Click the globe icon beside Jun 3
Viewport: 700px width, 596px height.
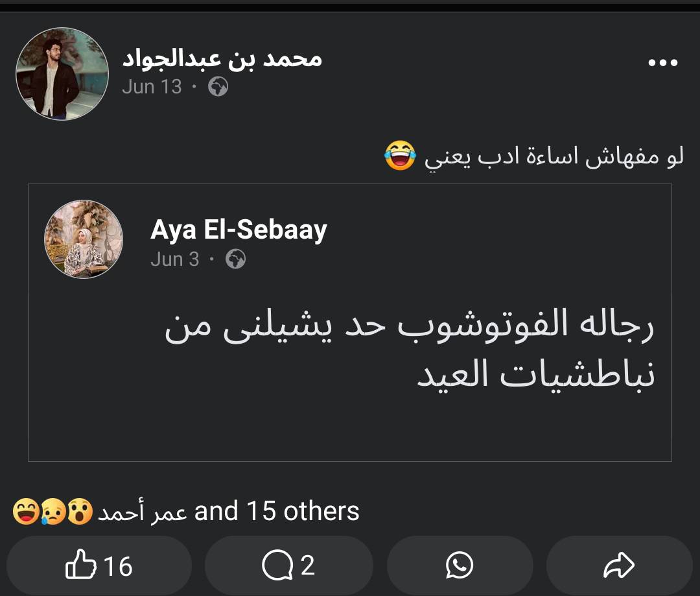[236, 259]
